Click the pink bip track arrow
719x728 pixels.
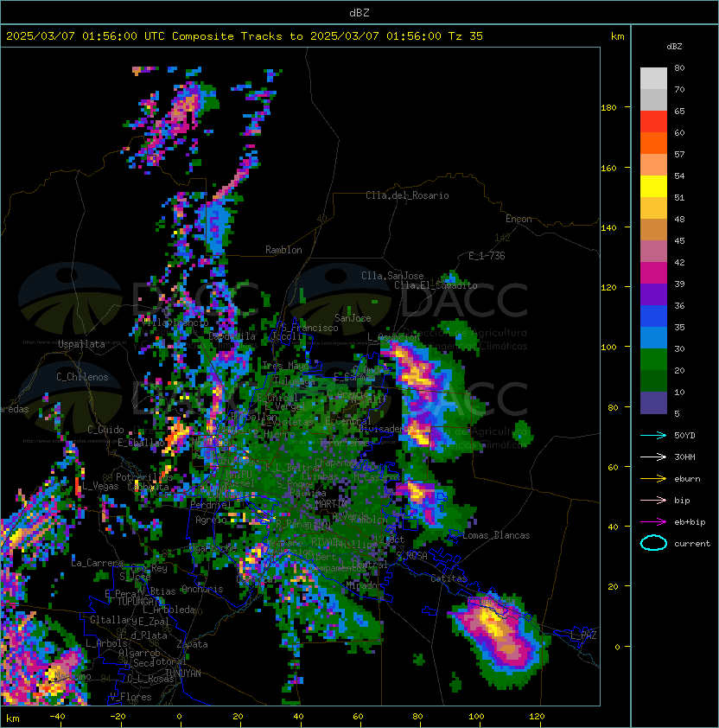tap(653, 500)
